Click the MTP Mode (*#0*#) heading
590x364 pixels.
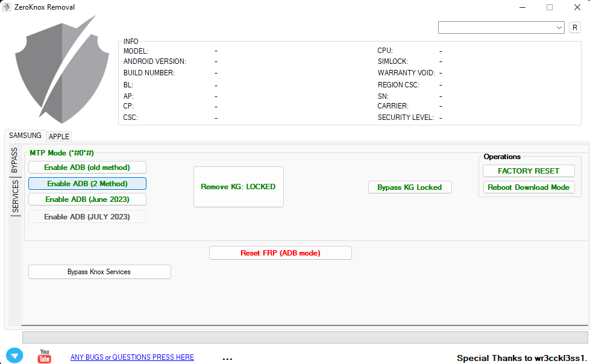pos(61,153)
